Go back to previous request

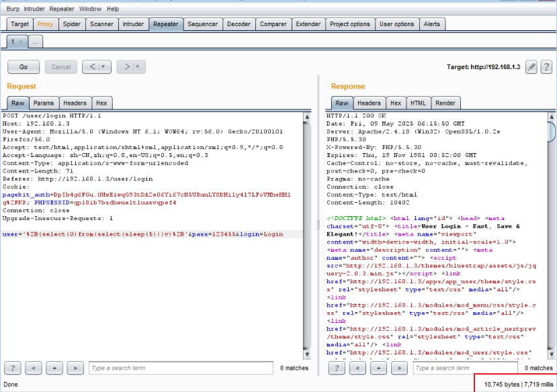coord(91,66)
